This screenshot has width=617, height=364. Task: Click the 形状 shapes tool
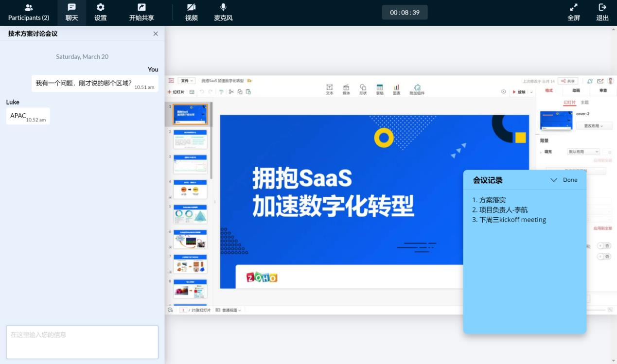[x=363, y=89]
